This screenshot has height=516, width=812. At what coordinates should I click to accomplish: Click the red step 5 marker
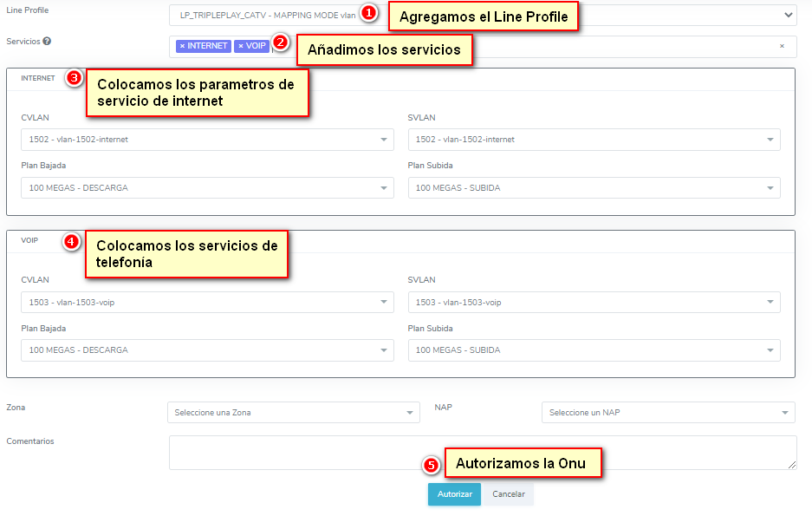click(x=432, y=465)
